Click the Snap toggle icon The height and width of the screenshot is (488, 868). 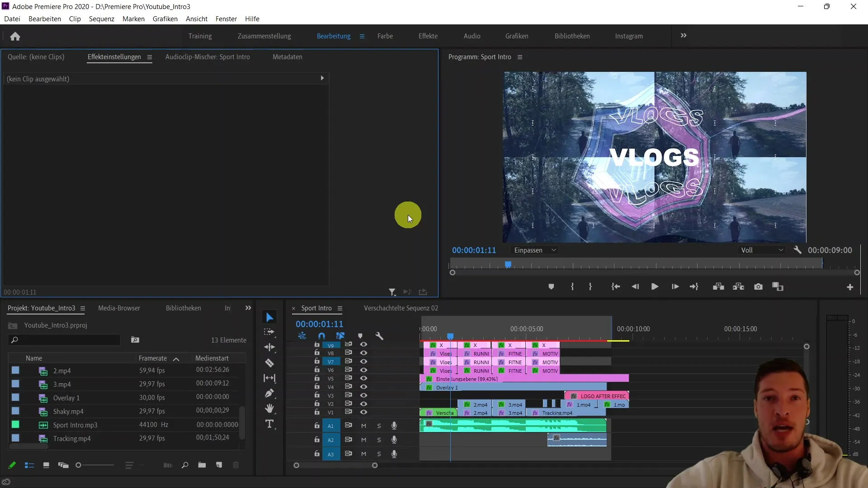click(321, 336)
